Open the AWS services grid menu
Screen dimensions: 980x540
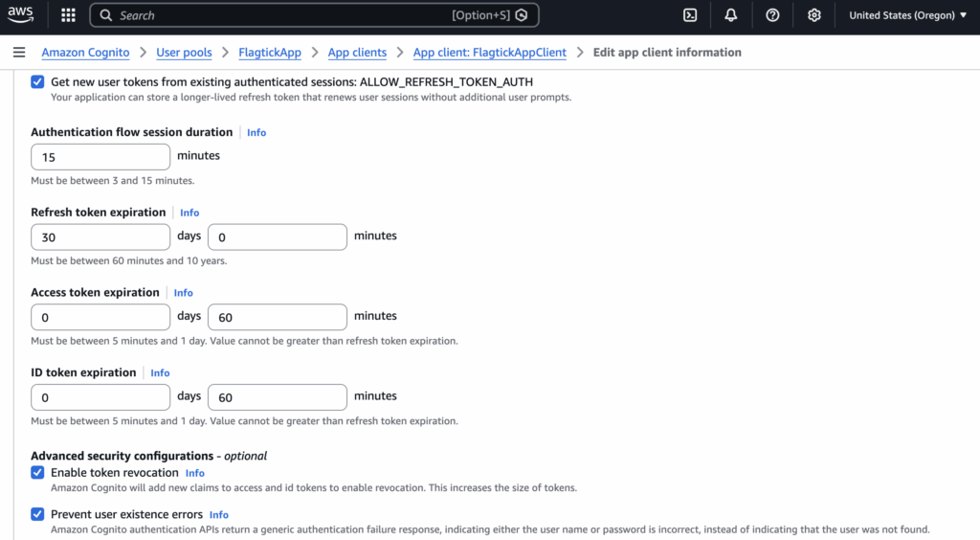pos(68,15)
